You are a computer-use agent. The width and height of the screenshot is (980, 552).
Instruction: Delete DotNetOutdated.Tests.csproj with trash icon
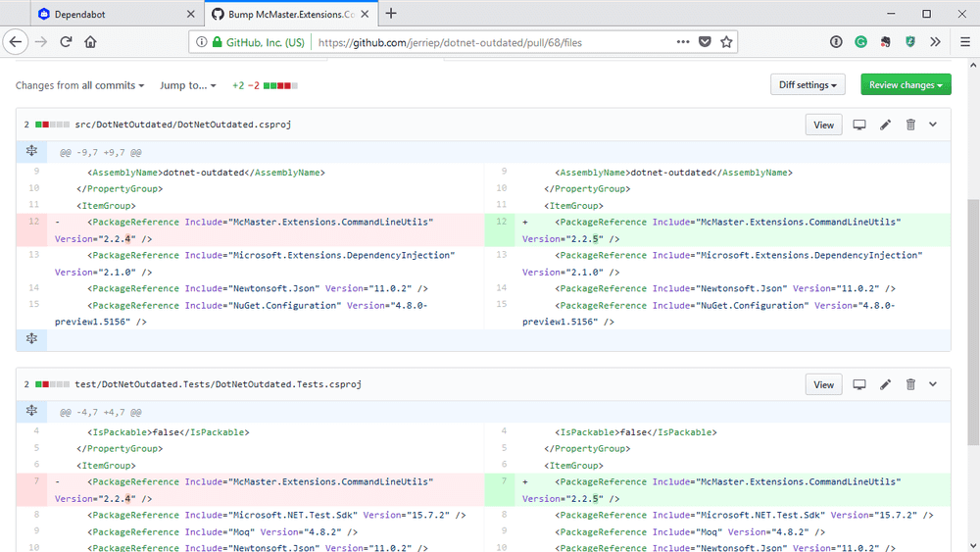910,384
